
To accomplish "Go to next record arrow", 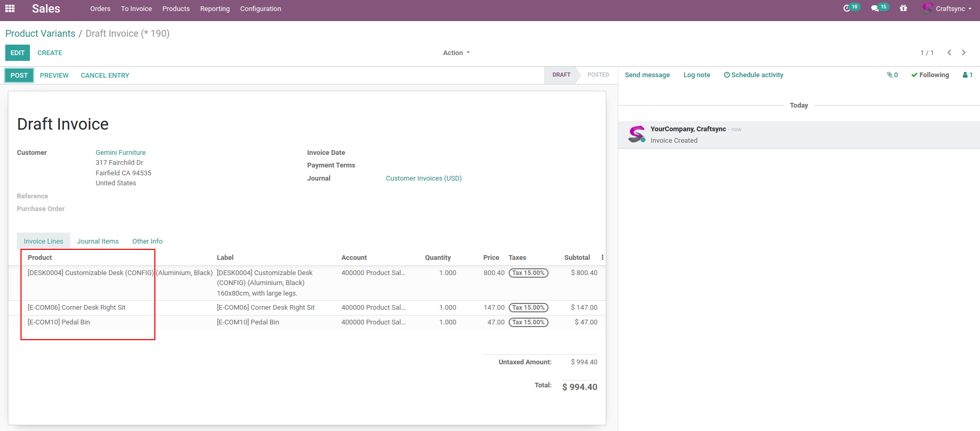I will 964,52.
